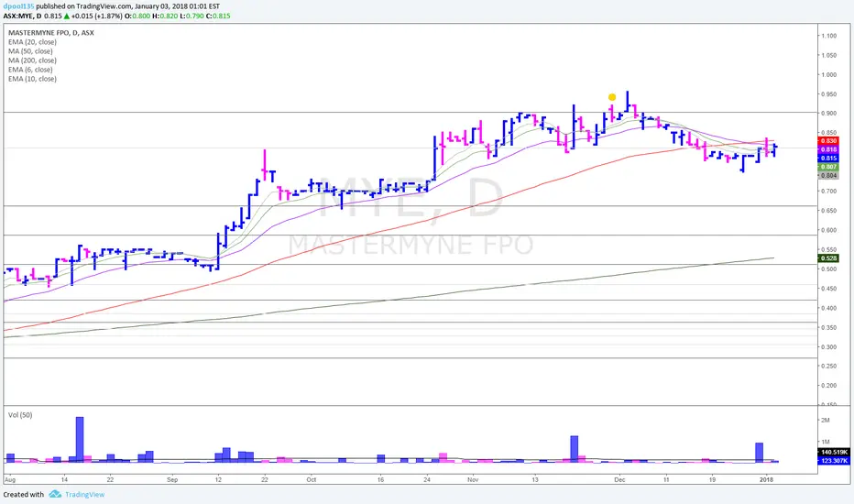The width and height of the screenshot is (854, 504).
Task: Click the 0.450 price axis label
Action: point(829,289)
